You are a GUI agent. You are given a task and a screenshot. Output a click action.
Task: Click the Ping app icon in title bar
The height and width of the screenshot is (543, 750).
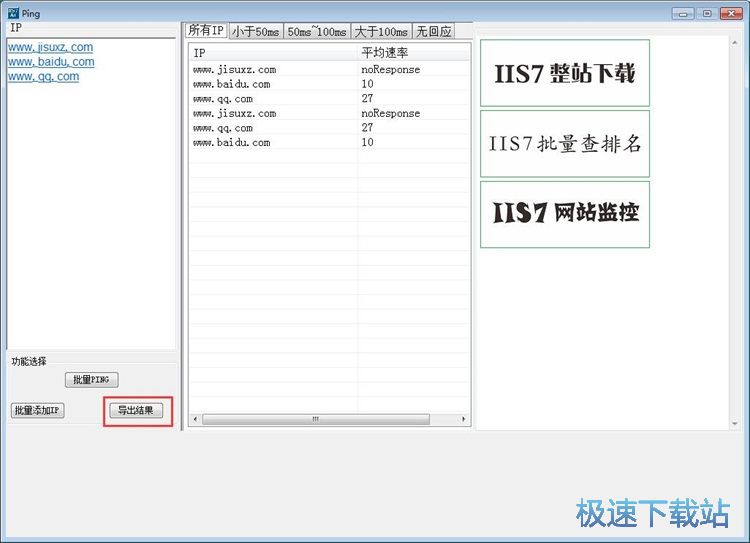[x=13, y=13]
